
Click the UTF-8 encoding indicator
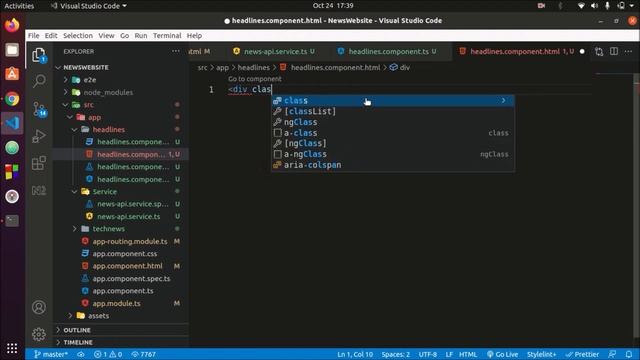pos(427,354)
